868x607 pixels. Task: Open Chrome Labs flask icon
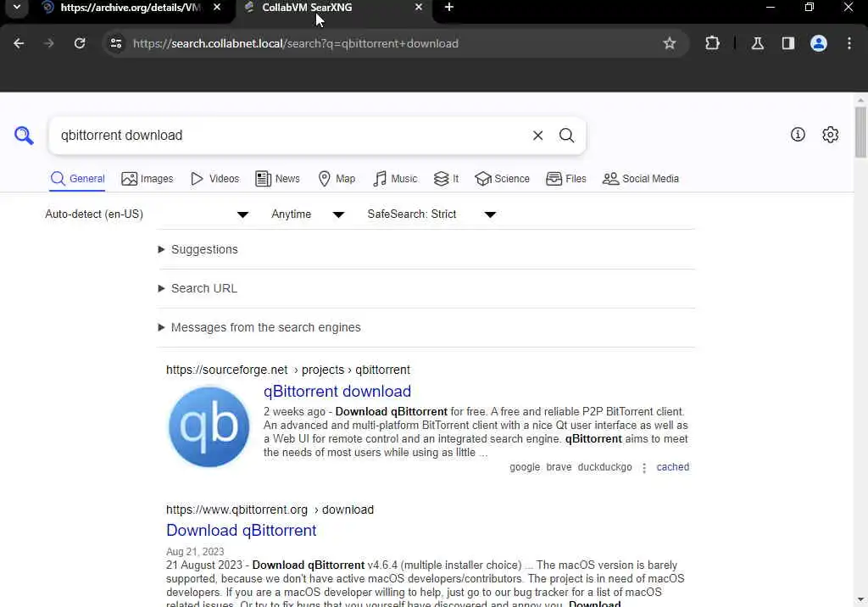[757, 43]
